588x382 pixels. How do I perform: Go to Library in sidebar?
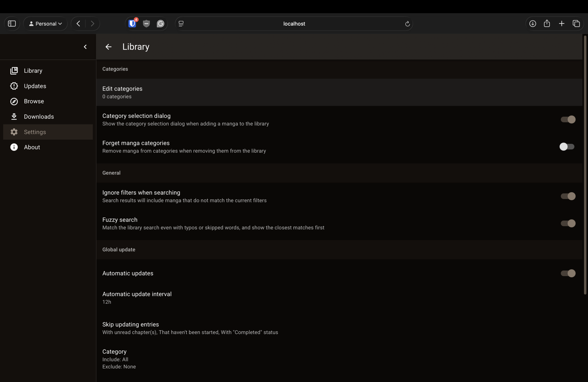pos(33,71)
